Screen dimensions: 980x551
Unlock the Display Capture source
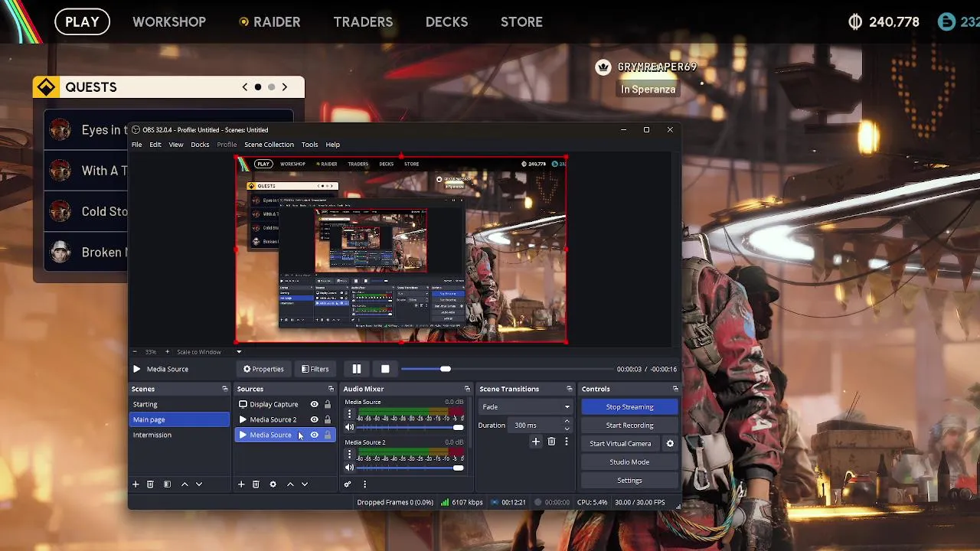[328, 404]
